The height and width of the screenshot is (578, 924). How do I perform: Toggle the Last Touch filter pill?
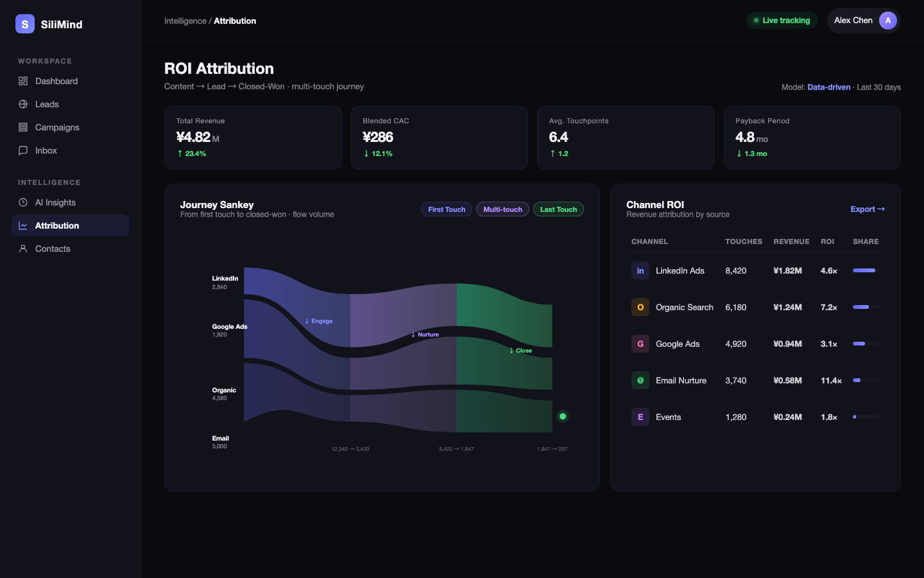pyautogui.click(x=558, y=209)
